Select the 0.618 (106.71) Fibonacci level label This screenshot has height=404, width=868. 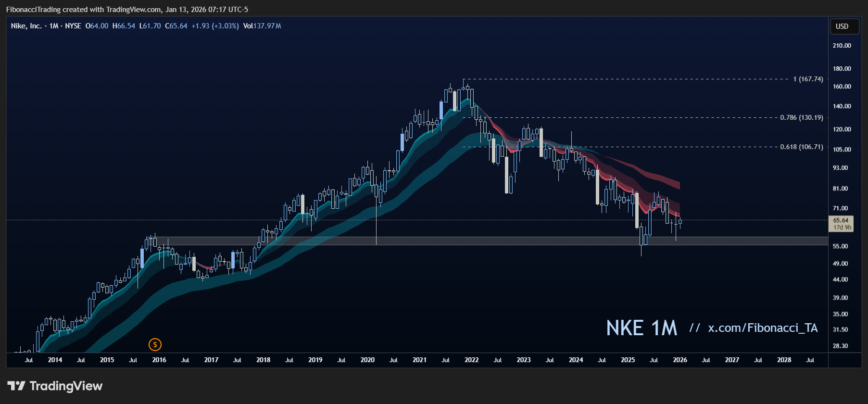click(801, 147)
